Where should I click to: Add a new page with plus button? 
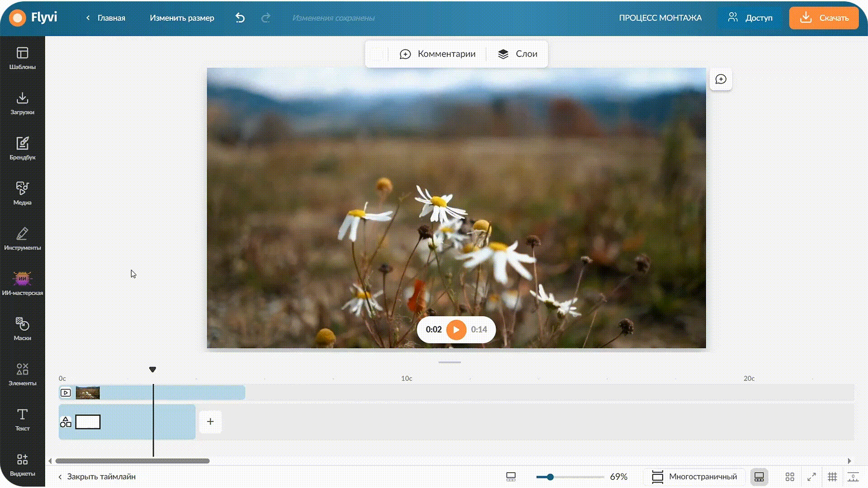[x=210, y=422]
